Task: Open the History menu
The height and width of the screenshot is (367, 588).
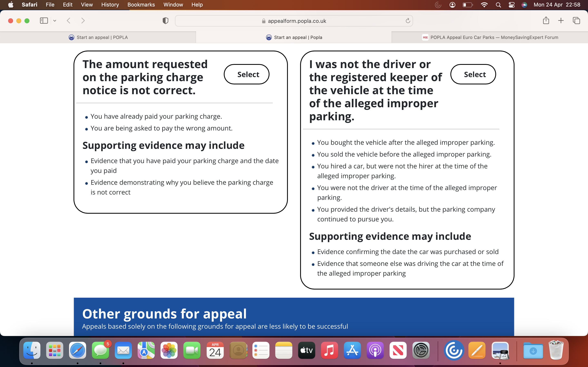Action: tap(110, 5)
